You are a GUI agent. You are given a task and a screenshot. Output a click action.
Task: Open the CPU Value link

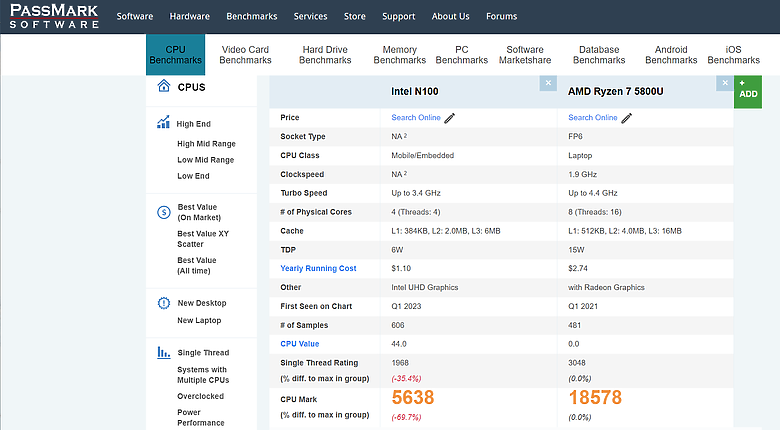coord(299,344)
